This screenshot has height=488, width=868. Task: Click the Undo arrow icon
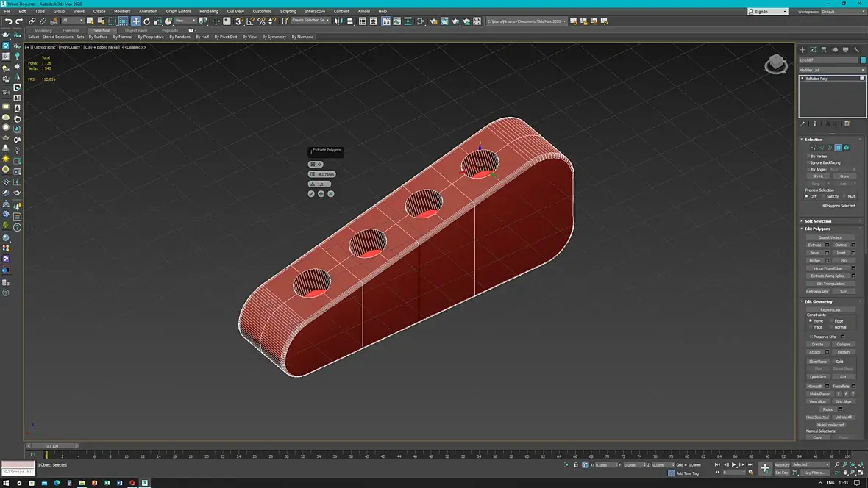[x=8, y=21]
